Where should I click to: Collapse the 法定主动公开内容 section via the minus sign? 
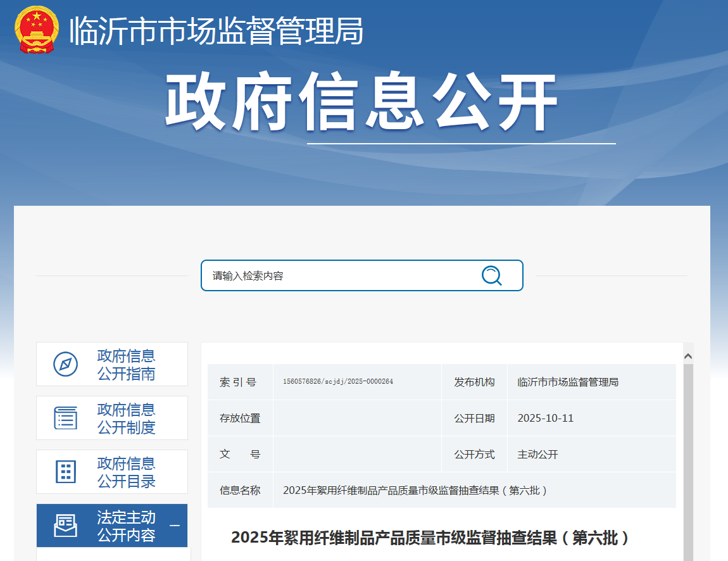coord(175,526)
